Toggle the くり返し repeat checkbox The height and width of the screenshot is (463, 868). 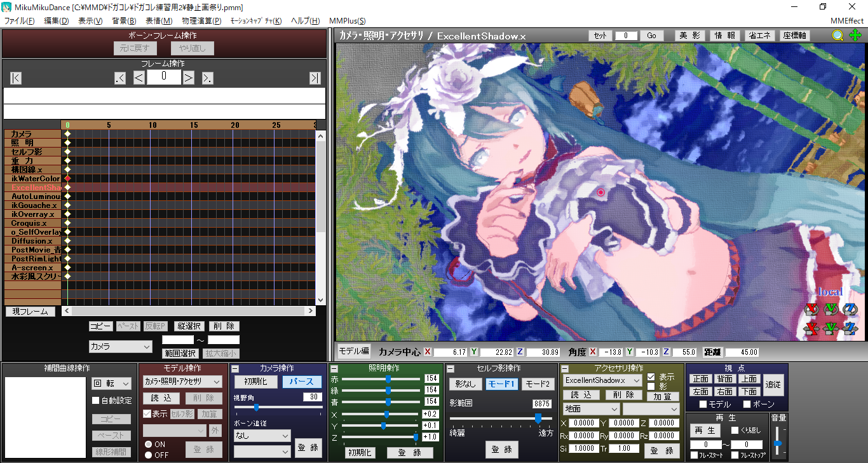point(735,431)
